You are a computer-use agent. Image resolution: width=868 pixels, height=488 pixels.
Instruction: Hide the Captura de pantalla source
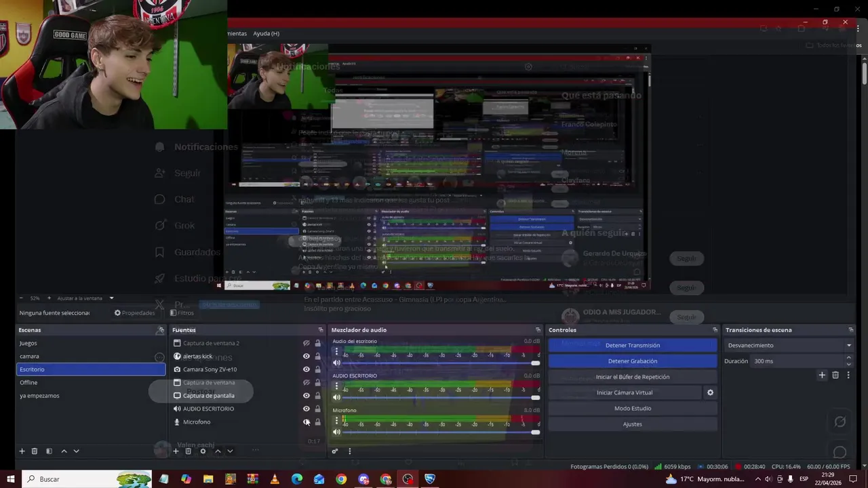307,396
